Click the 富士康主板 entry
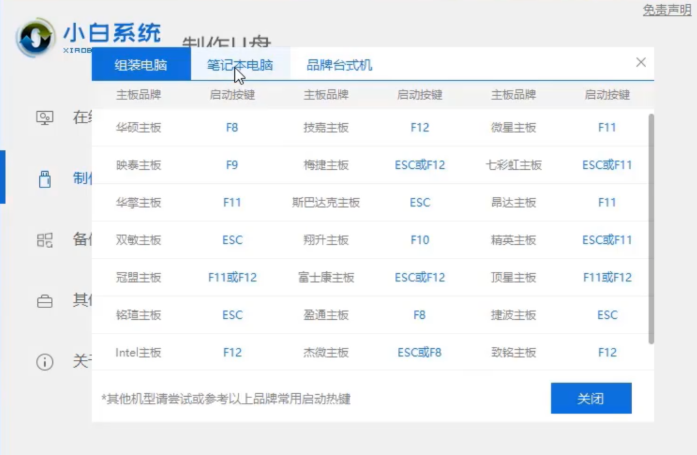This screenshot has width=697, height=455. click(326, 277)
